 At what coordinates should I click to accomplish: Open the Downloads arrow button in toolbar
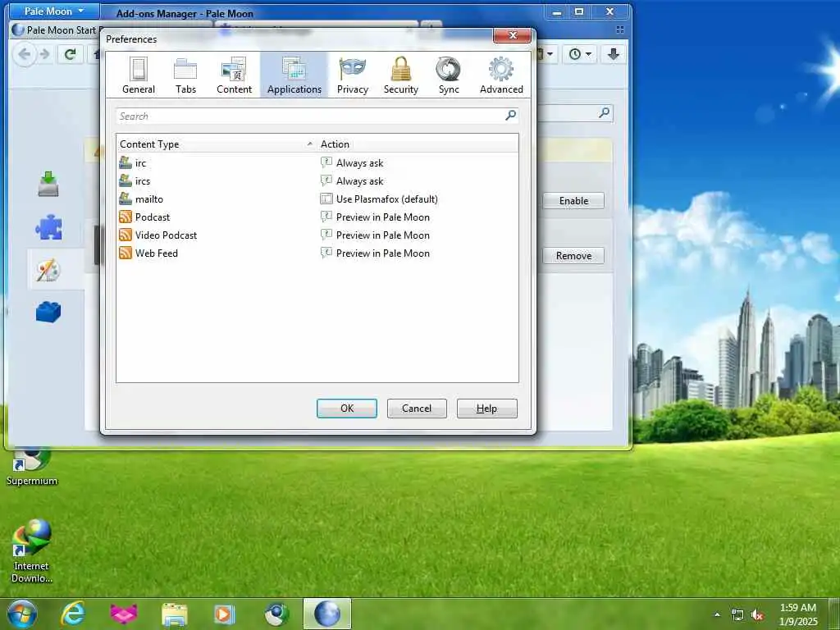click(614, 54)
